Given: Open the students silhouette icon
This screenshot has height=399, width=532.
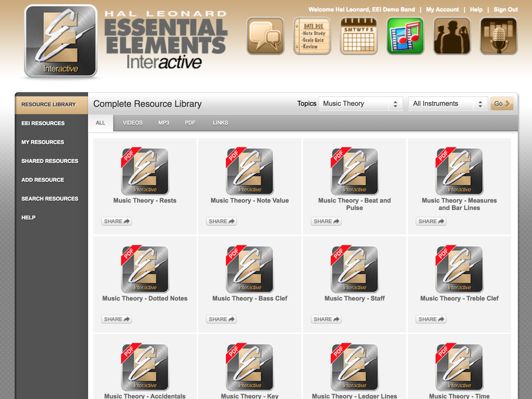Looking at the screenshot, I should (452, 36).
